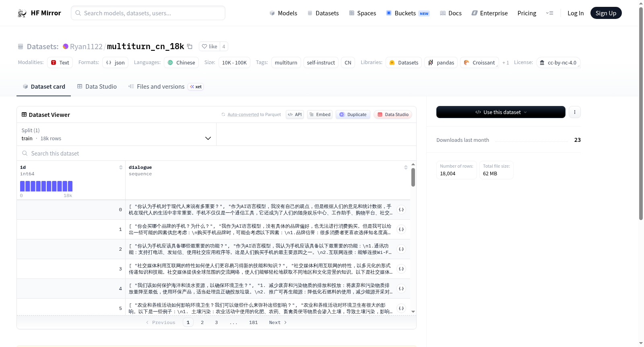Go to page 2 of results
The image size is (644, 347).
[x=202, y=322]
